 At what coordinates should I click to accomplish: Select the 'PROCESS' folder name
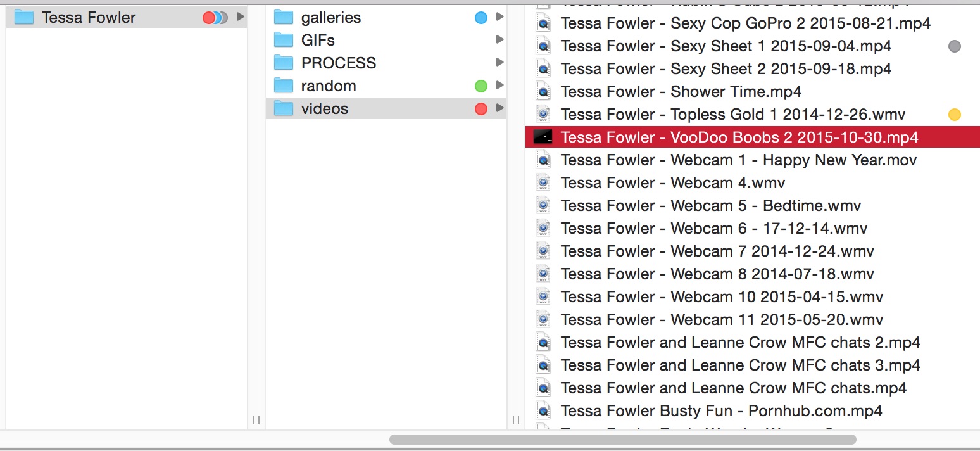[x=339, y=63]
